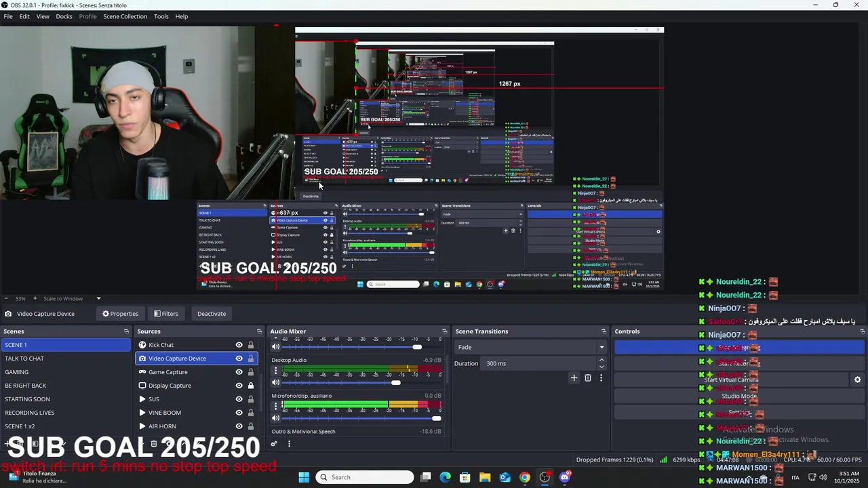Select the SCENE 1 x2 scene
This screenshot has width=868, height=488.
[66, 426]
